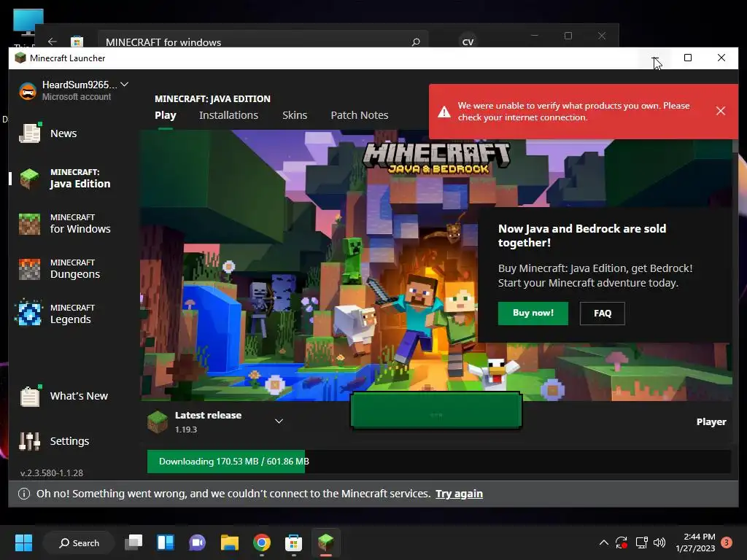Click the large green play button
Image resolution: width=747 pixels, height=560 pixels.
(436, 411)
